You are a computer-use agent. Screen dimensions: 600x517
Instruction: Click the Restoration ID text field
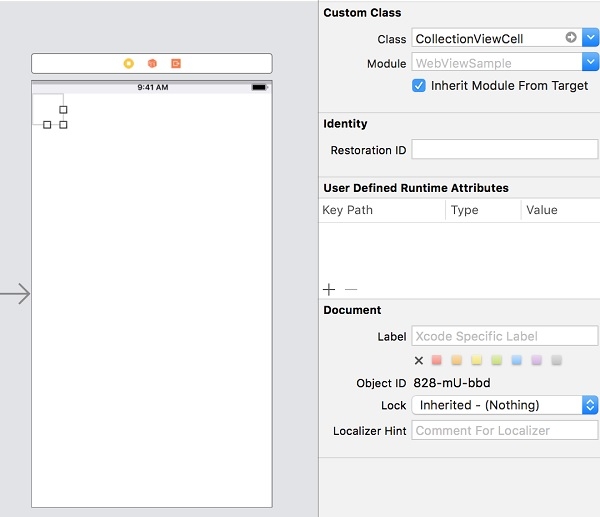(x=504, y=150)
